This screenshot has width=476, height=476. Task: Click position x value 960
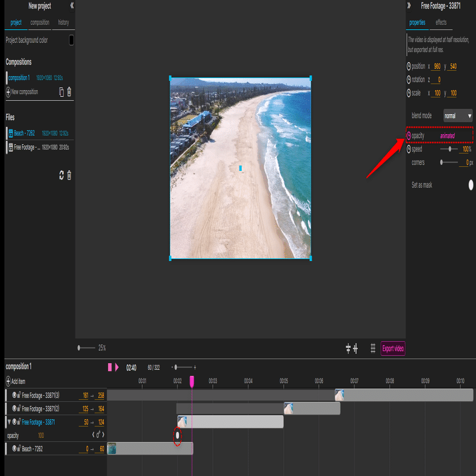click(437, 67)
